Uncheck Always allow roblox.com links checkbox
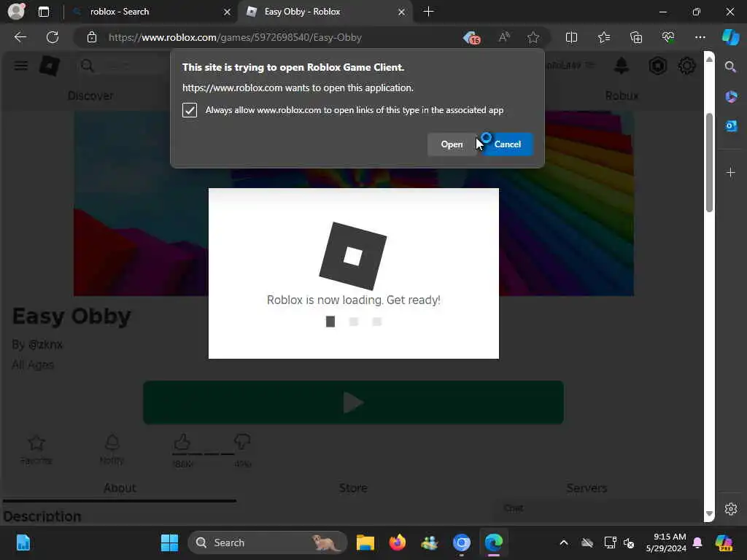This screenshot has width=747, height=560. click(x=190, y=110)
